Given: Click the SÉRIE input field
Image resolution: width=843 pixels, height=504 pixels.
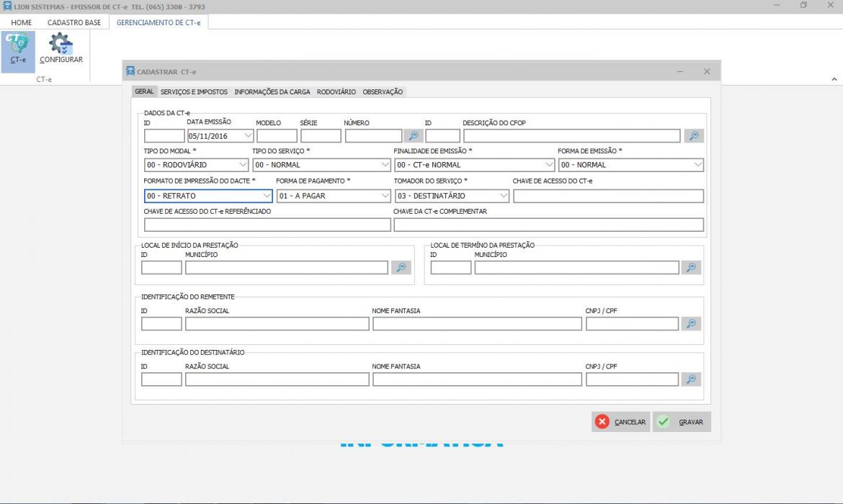Looking at the screenshot, I should point(321,136).
